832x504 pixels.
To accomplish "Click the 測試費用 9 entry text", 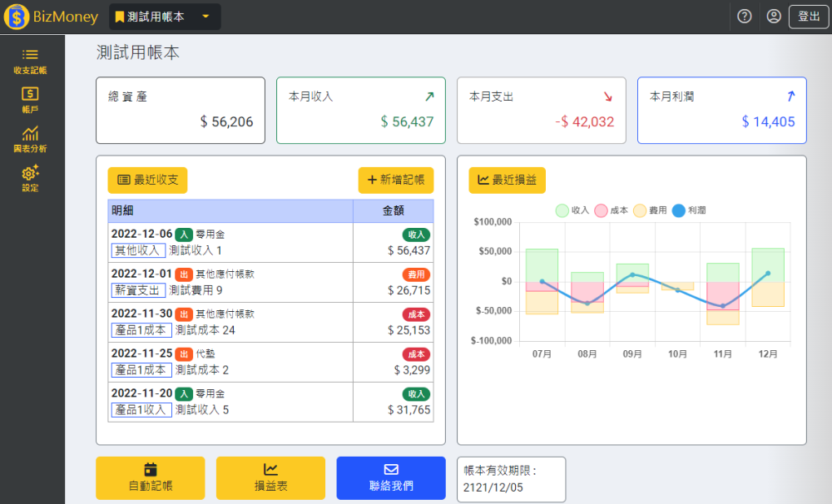I will pyautogui.click(x=196, y=290).
